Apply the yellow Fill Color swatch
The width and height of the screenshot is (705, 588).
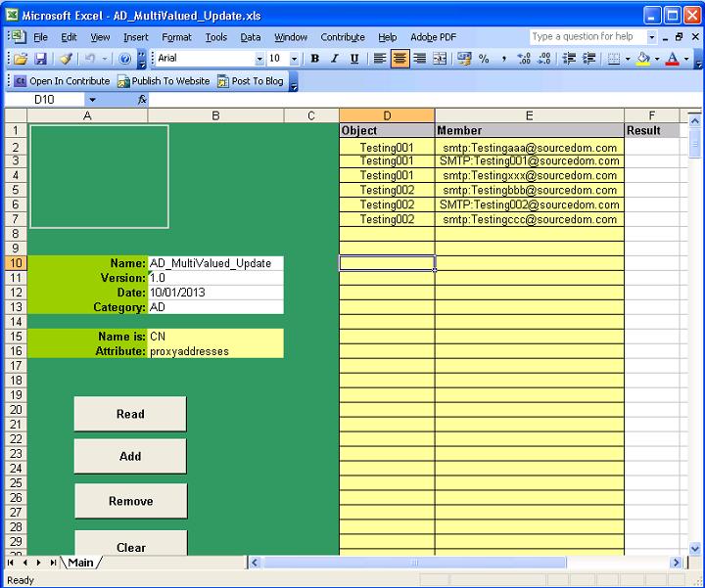click(x=642, y=59)
